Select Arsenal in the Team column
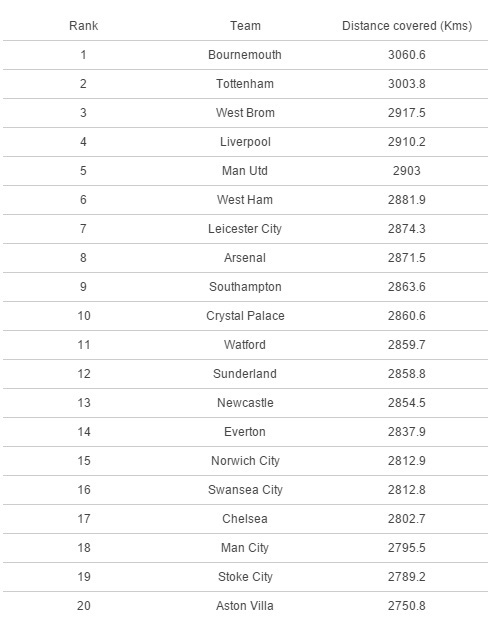This screenshot has height=620, width=500. pyautogui.click(x=245, y=258)
